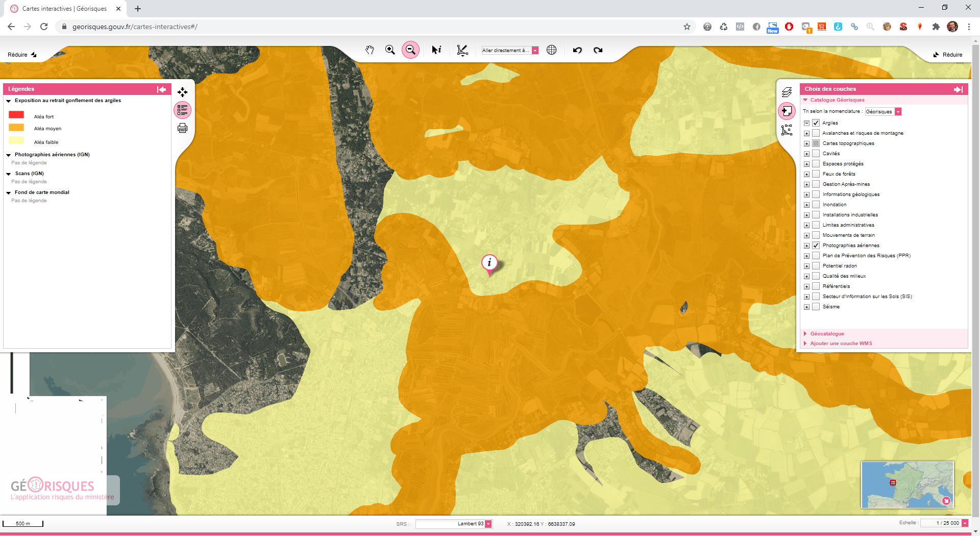
Task: Click the Aléa fort red swatch
Action: coord(16,115)
